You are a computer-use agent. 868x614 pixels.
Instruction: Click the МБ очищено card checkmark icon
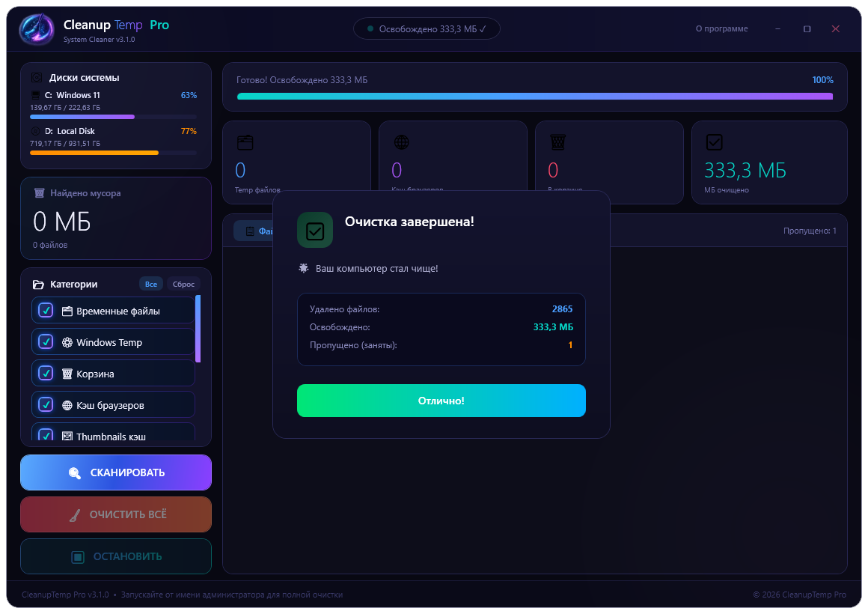pos(714,142)
